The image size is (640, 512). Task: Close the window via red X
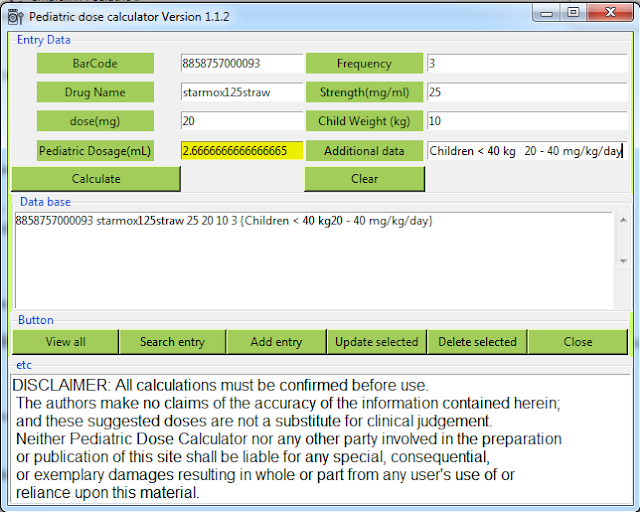point(610,13)
